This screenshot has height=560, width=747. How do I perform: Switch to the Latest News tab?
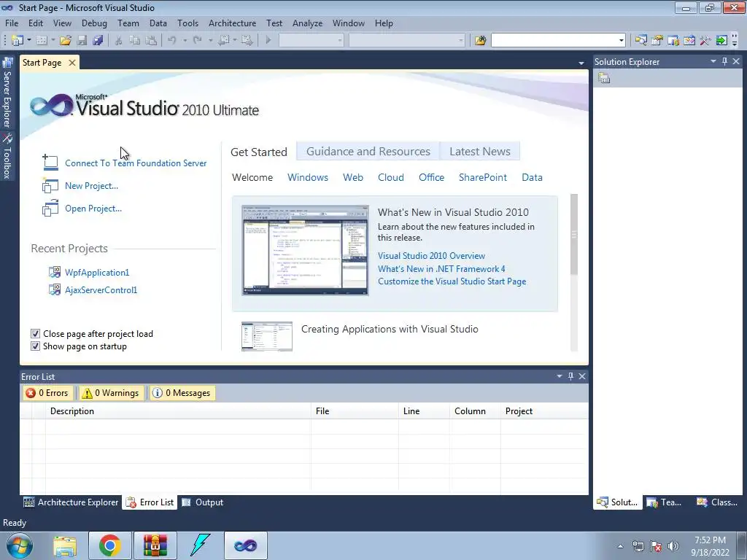[480, 152]
